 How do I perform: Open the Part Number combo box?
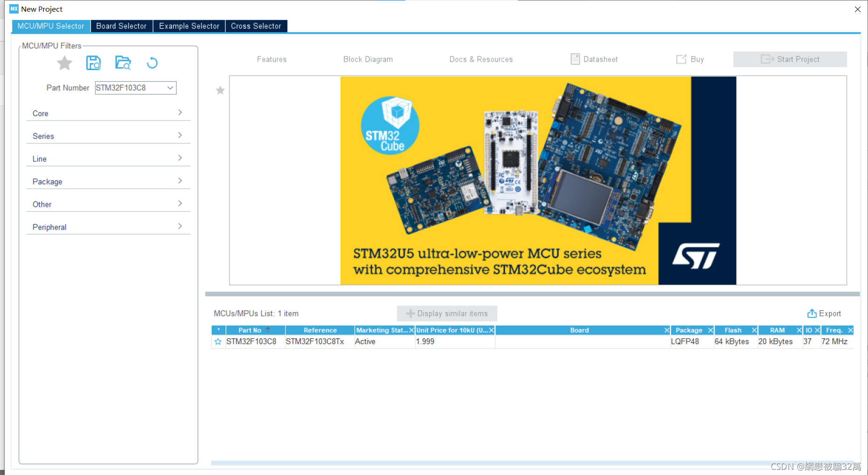[x=136, y=88]
